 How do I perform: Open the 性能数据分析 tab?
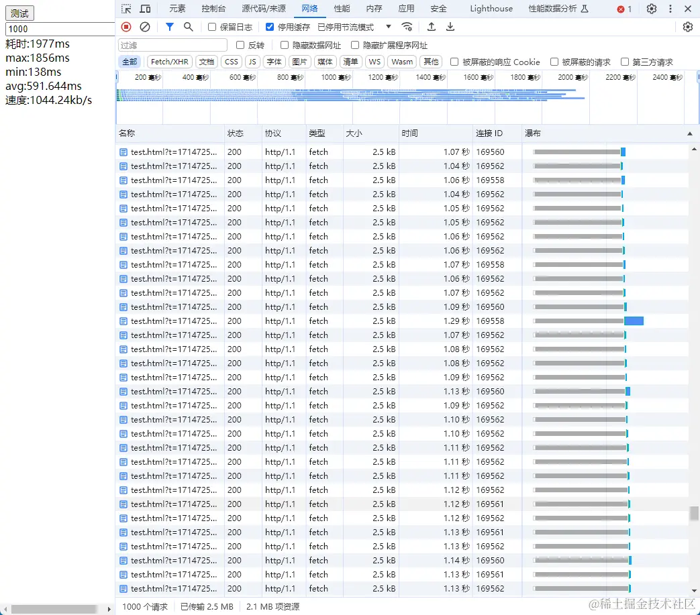pyautogui.click(x=558, y=9)
